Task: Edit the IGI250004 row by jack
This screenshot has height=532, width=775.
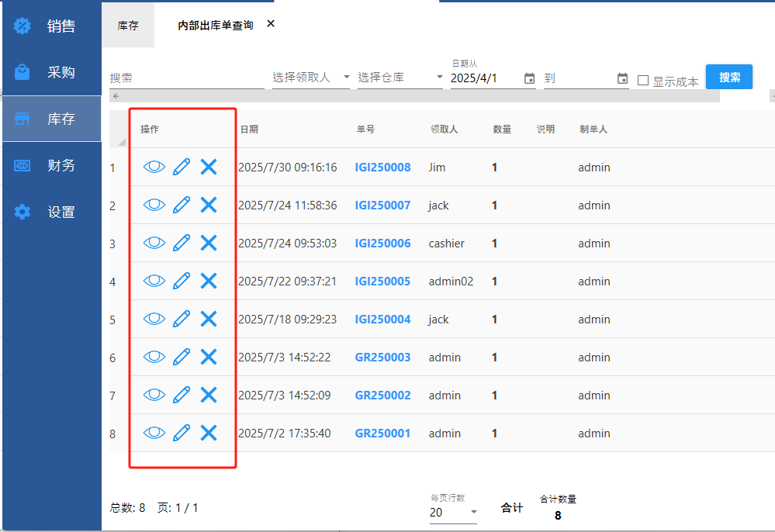Action: (x=182, y=319)
